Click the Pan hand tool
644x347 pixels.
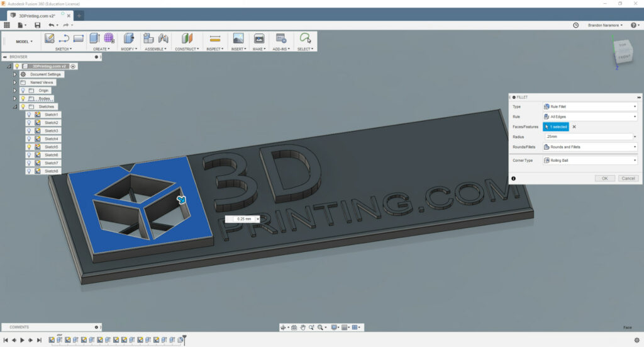[303, 327]
